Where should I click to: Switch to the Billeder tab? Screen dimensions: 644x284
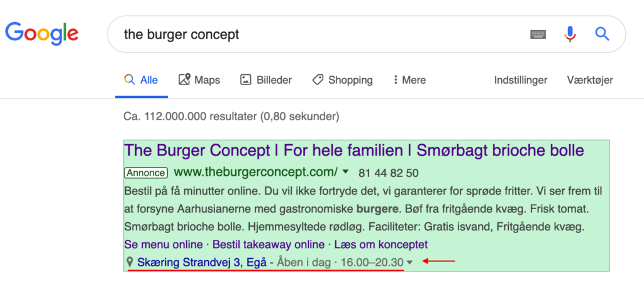(x=266, y=80)
